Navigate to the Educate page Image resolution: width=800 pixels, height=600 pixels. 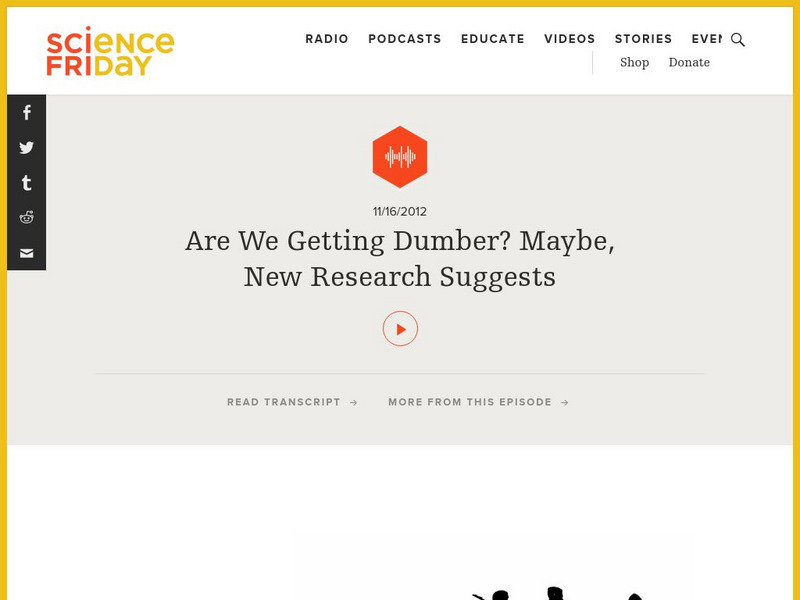[492, 39]
